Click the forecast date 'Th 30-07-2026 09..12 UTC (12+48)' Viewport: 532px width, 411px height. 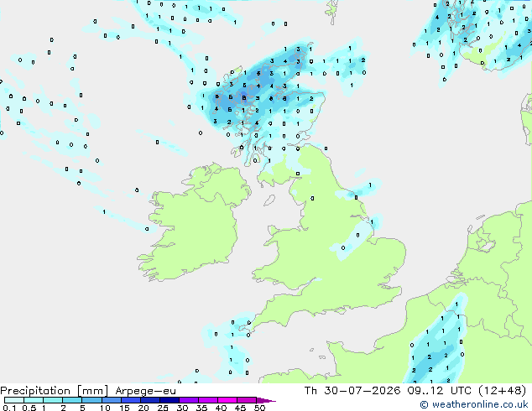tap(415, 391)
